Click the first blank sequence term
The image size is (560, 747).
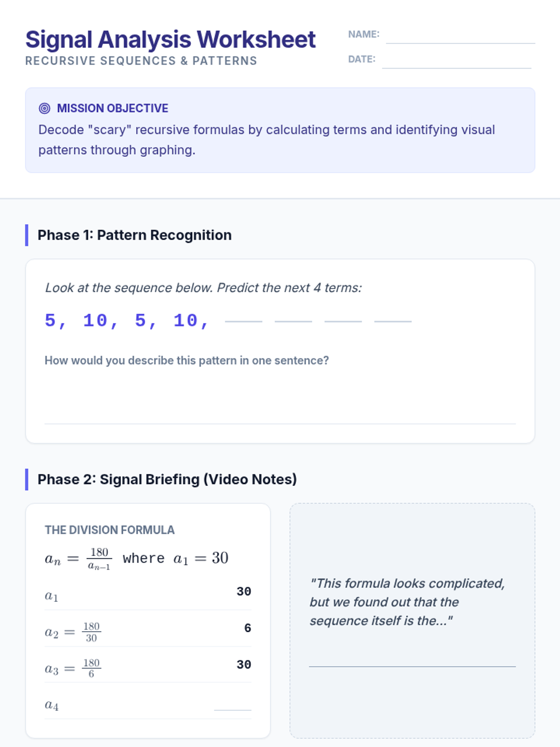tap(243, 317)
